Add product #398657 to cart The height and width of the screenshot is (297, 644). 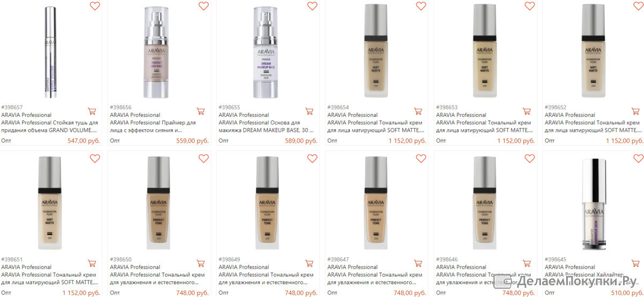point(92,112)
